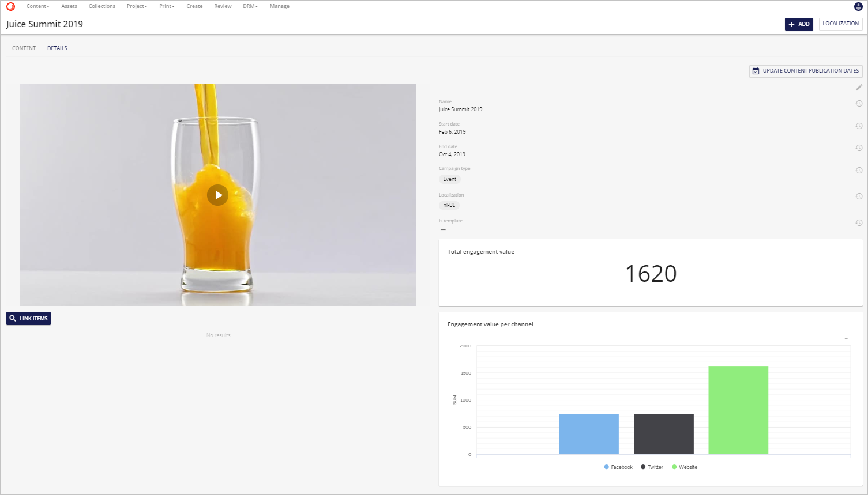Toggle the Website series in chart legend
This screenshot has height=495, width=868.
[685, 467]
